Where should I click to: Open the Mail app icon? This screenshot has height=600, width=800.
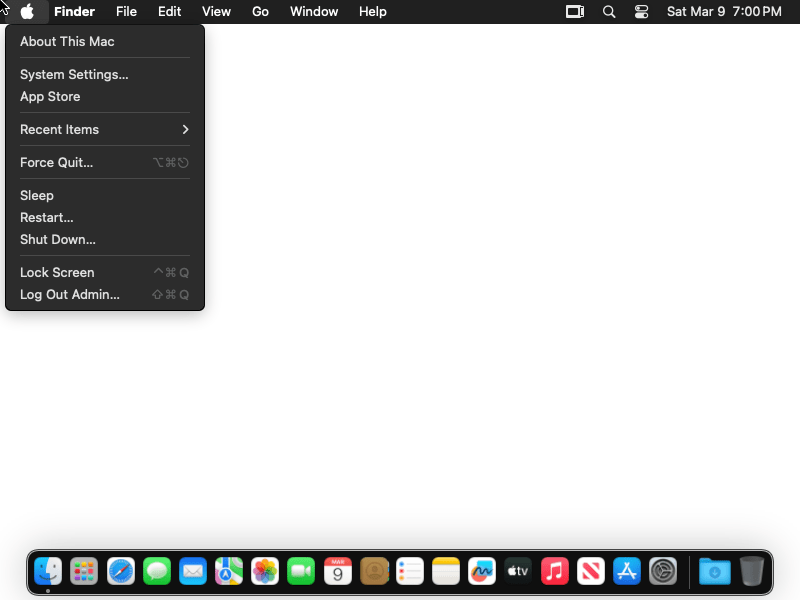[x=193, y=571]
